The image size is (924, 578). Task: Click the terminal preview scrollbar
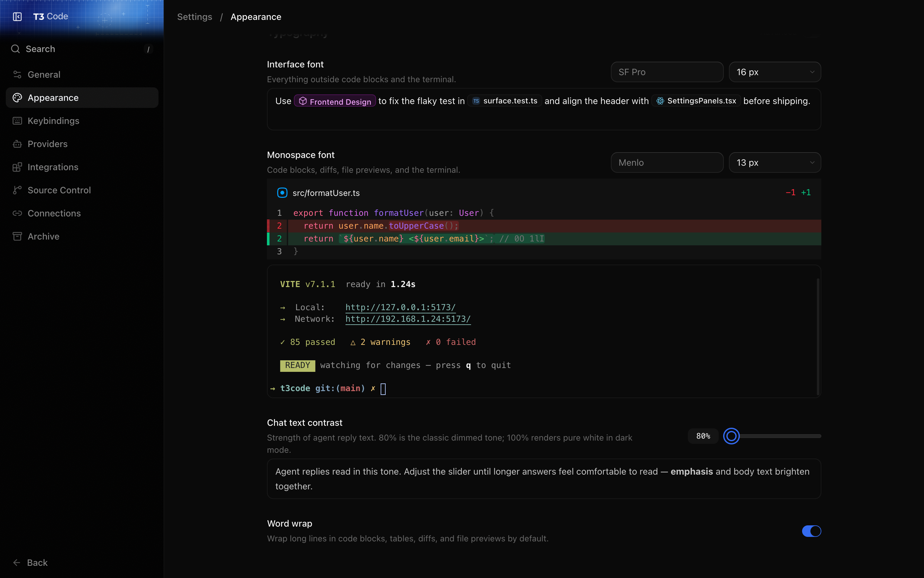point(818,337)
